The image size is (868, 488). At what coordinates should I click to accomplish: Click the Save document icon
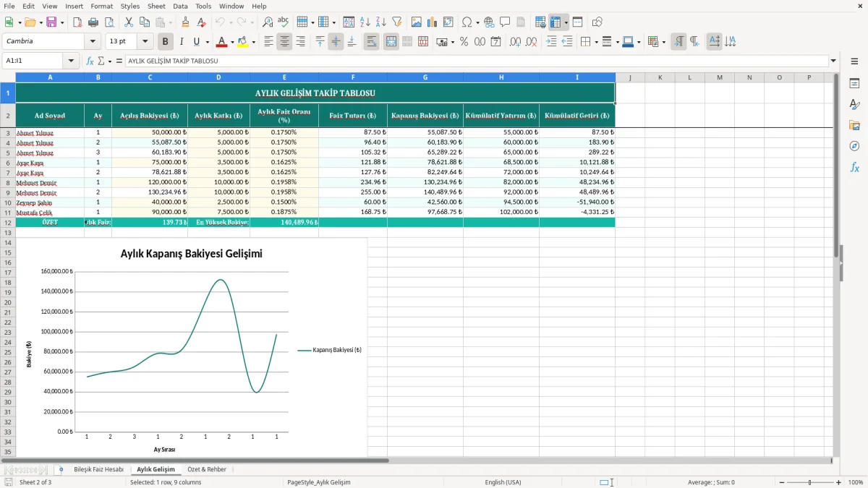click(51, 22)
